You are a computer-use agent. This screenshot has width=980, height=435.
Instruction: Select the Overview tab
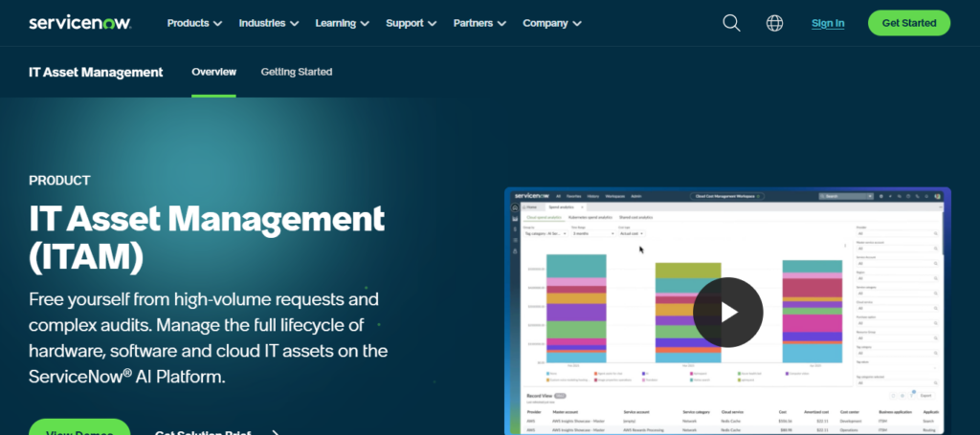[213, 72]
